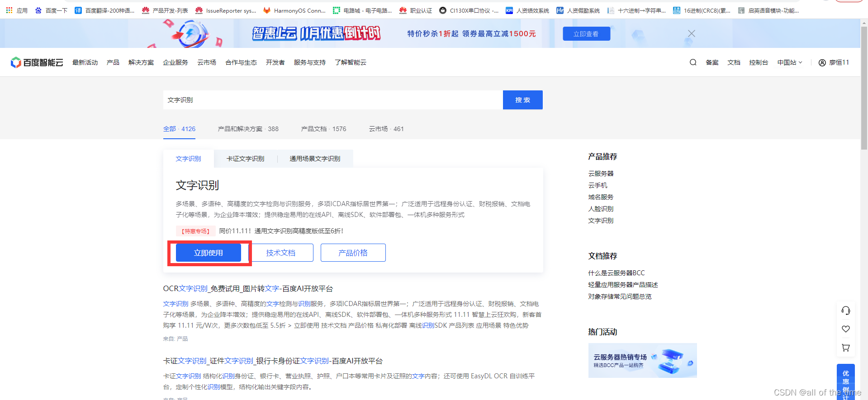Click 云手机 under 产品推荐
868x400 pixels.
click(598, 185)
